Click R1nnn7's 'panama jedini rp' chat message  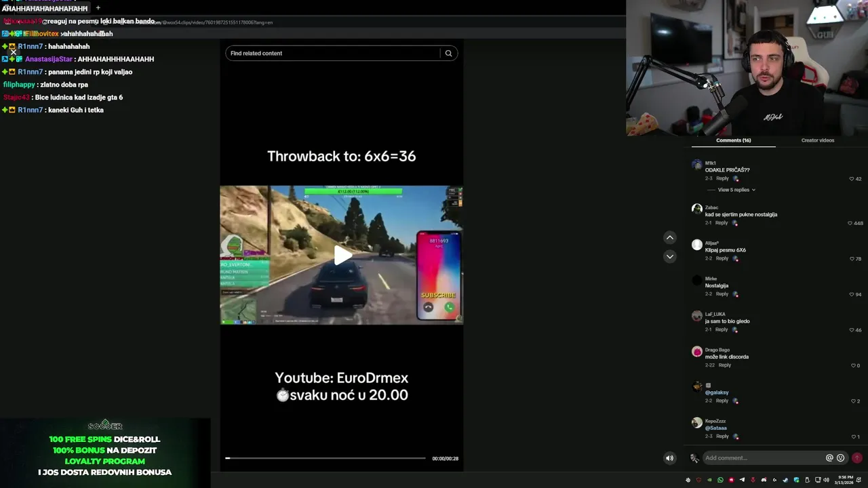click(x=89, y=72)
